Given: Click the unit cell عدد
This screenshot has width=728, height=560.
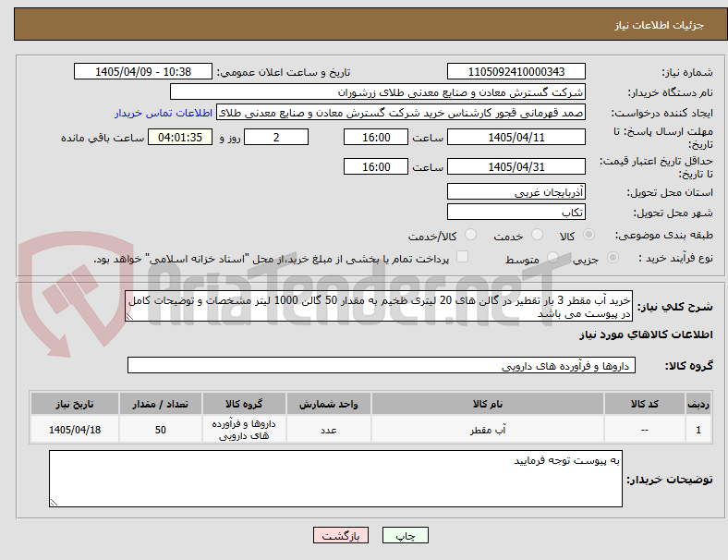Looking at the screenshot, I should [328, 430].
